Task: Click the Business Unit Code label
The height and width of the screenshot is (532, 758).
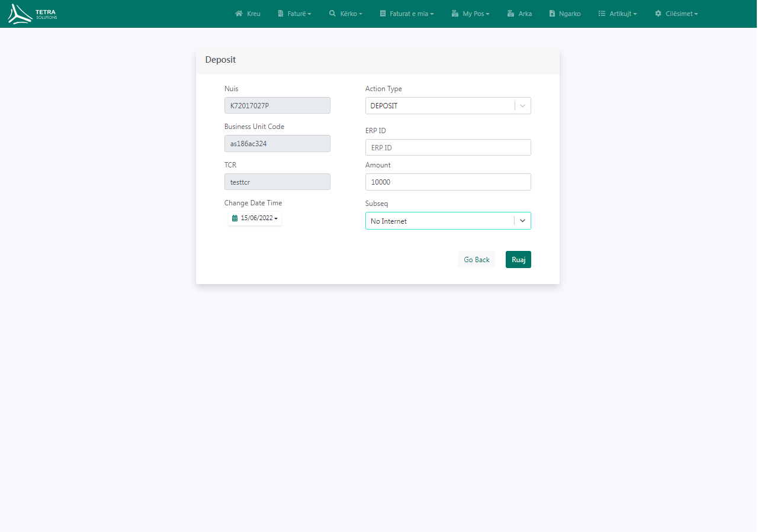Action: point(255,127)
